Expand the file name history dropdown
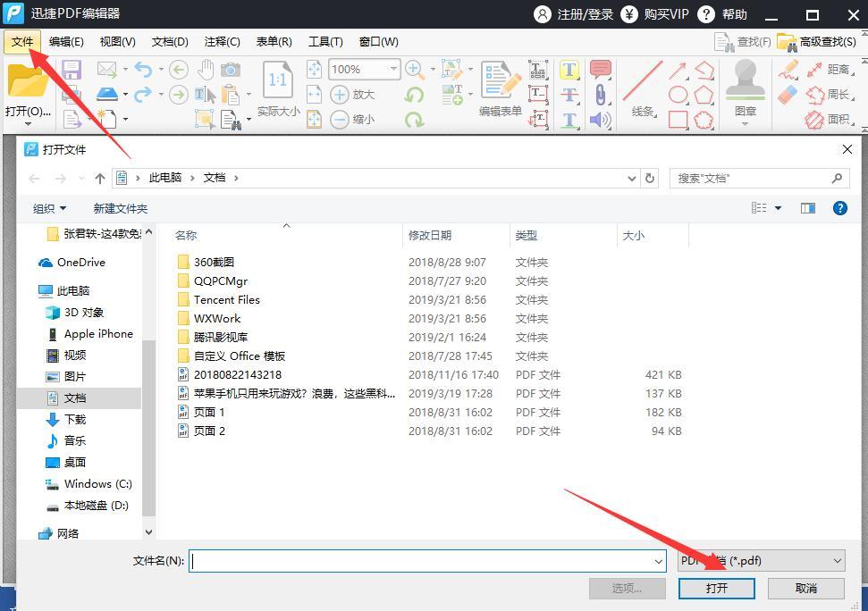This screenshot has width=868, height=611. pyautogui.click(x=659, y=562)
